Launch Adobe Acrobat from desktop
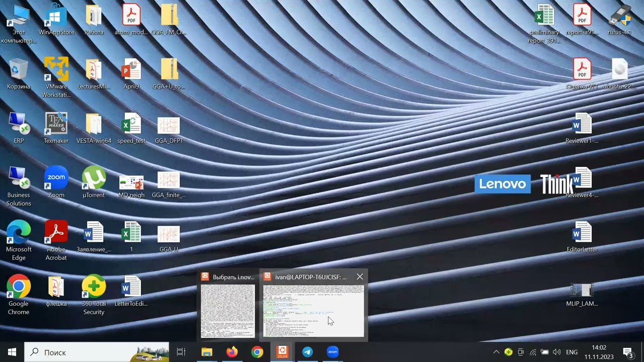The width and height of the screenshot is (644, 362). (56, 241)
